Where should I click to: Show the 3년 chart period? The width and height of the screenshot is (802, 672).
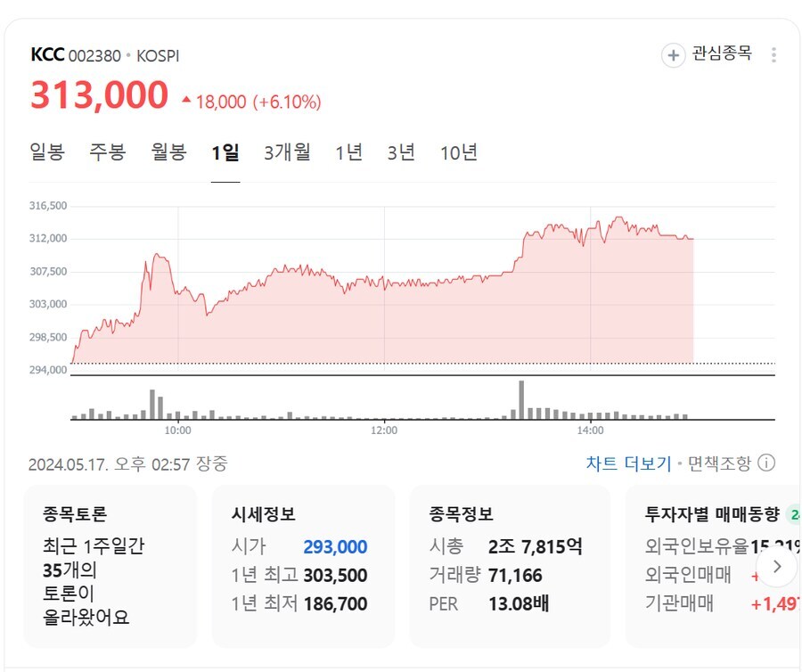401,152
